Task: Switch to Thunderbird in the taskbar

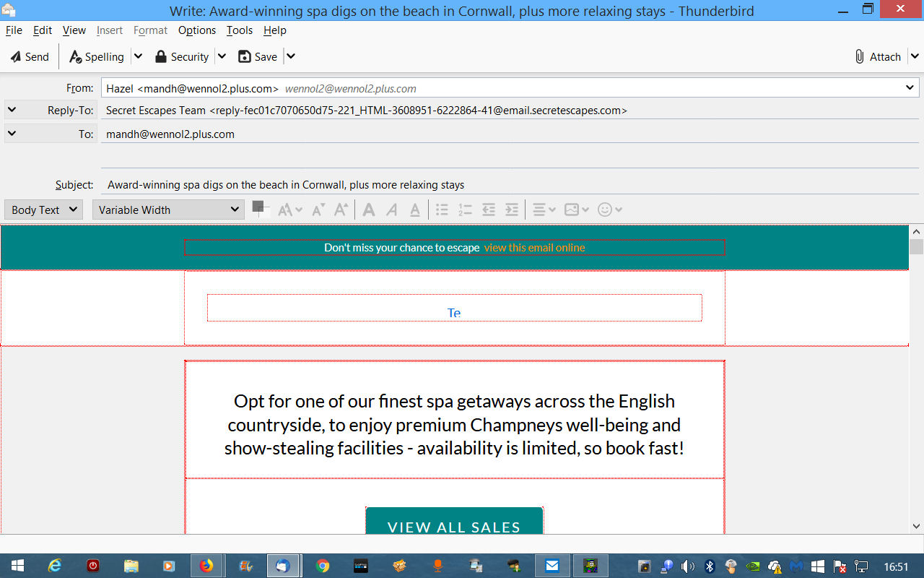Action: (x=282, y=566)
